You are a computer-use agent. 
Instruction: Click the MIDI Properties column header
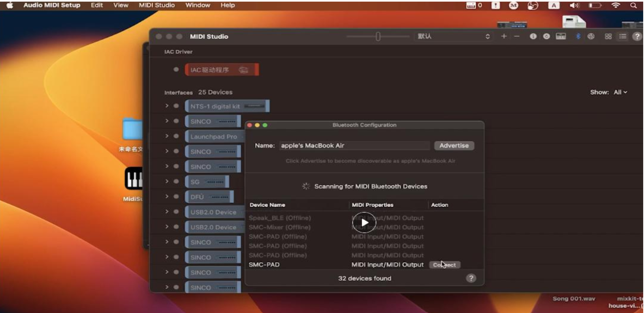pos(373,205)
